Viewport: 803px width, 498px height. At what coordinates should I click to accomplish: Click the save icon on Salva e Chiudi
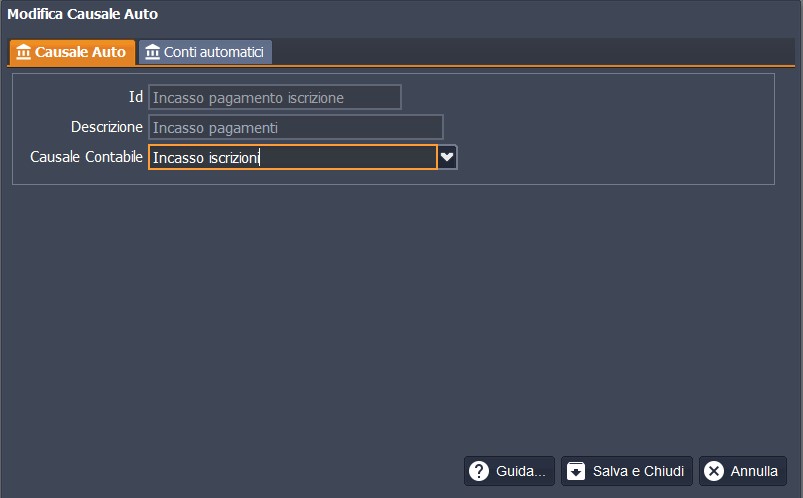pyautogui.click(x=576, y=471)
